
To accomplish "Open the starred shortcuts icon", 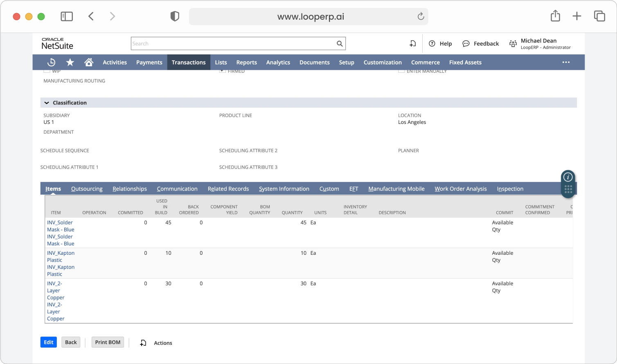I will [x=70, y=62].
